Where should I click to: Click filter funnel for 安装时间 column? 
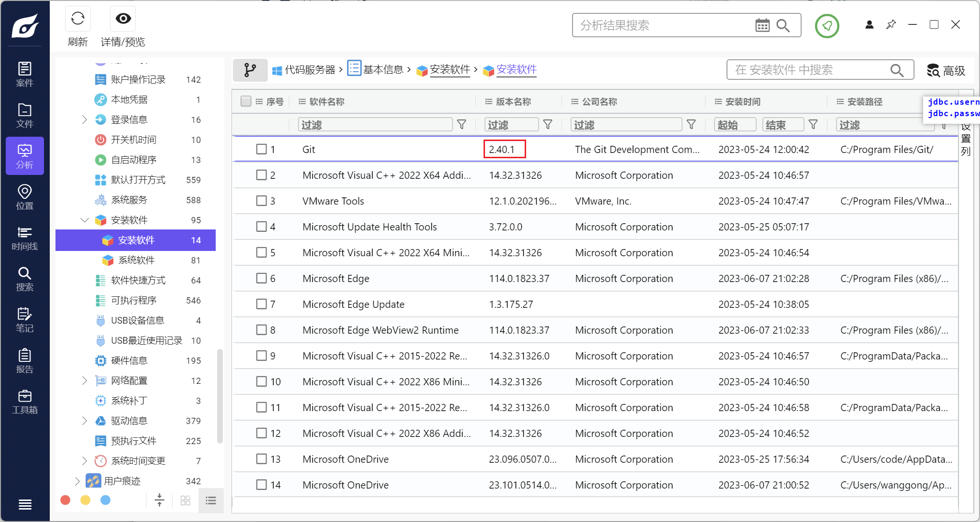point(813,124)
